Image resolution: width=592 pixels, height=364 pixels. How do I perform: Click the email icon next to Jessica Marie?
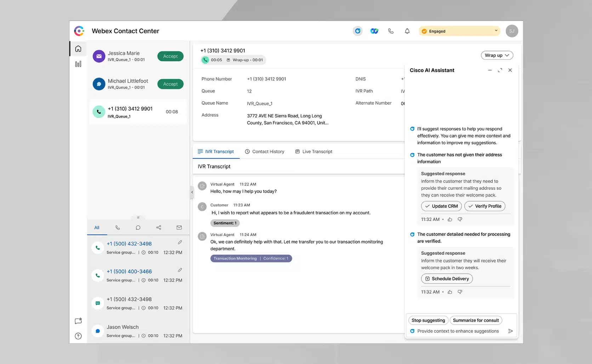(x=99, y=56)
